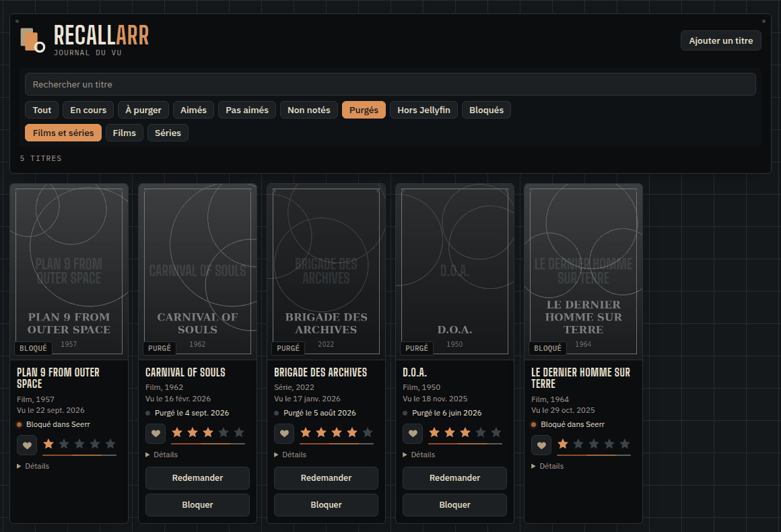
Task: Rate Carnival of Souls five stars
Action: tap(239, 432)
